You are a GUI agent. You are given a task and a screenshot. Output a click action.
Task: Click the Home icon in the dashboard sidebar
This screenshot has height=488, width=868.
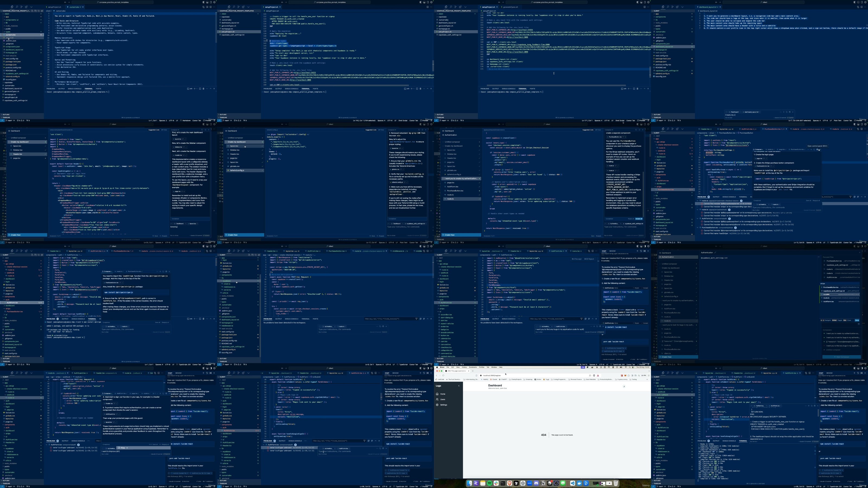pyautogui.click(x=437, y=394)
